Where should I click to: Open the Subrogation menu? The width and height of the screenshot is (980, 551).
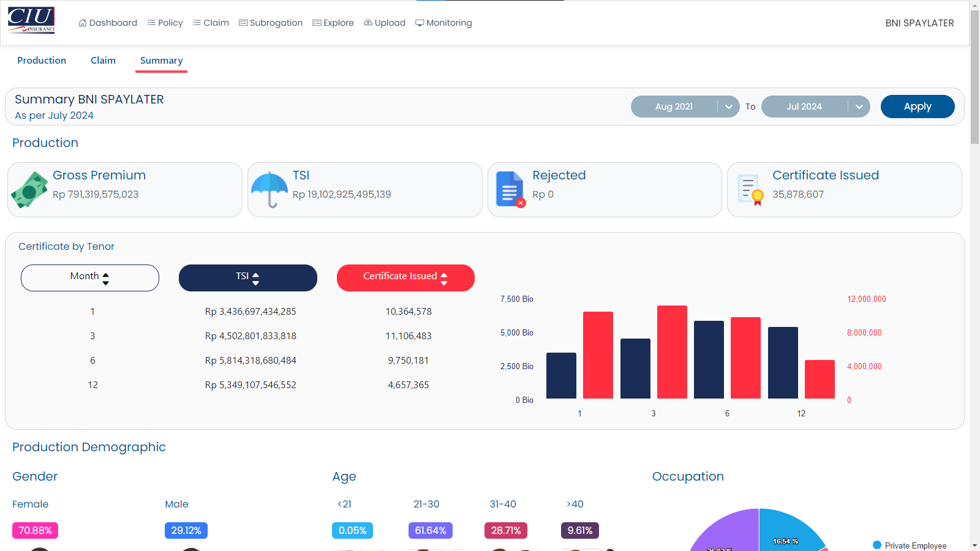[271, 23]
